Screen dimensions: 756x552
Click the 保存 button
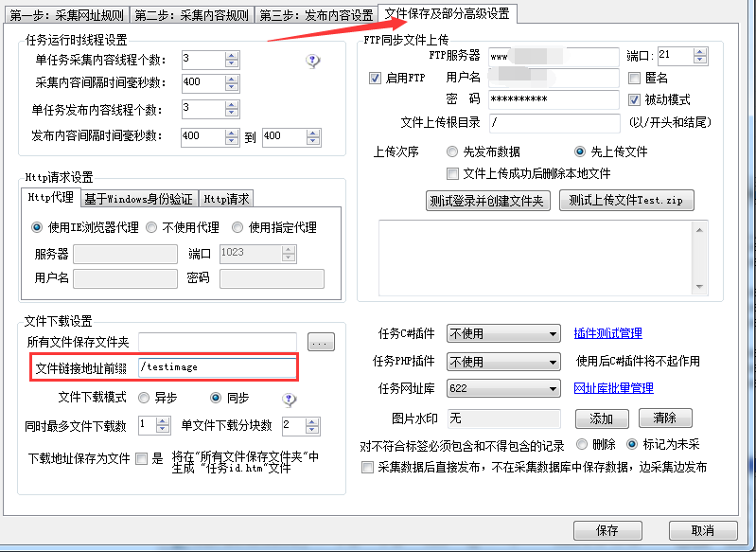click(607, 530)
